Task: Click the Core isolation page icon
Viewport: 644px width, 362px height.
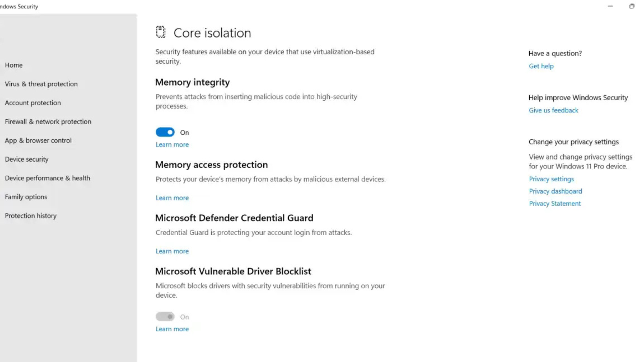Action: click(161, 33)
